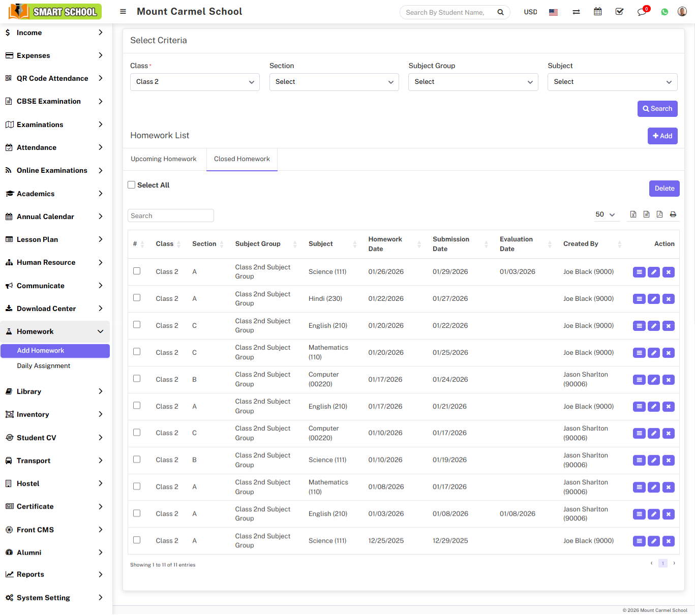Viewport: 695px width, 616px height.
Task: Select checkbox for the 12/25/2025 Science row
Action: click(x=137, y=540)
